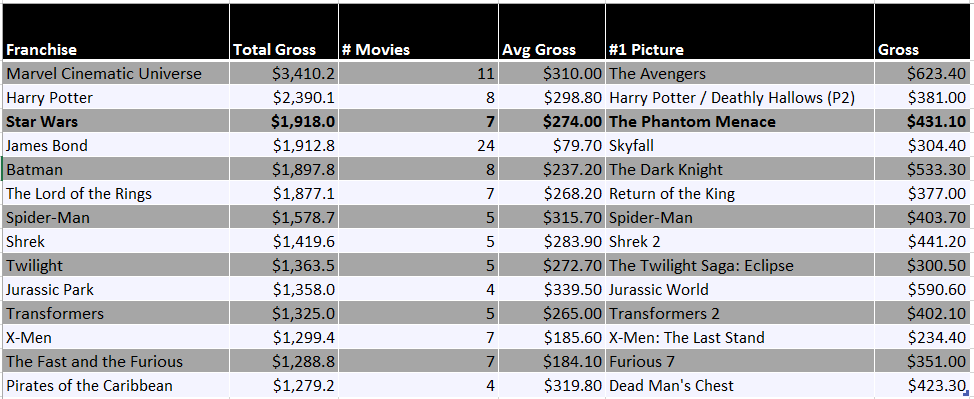Screen dimensions: 974x399
Task: Click the bold Star Wars franchise cell
Action: [x=116, y=121]
